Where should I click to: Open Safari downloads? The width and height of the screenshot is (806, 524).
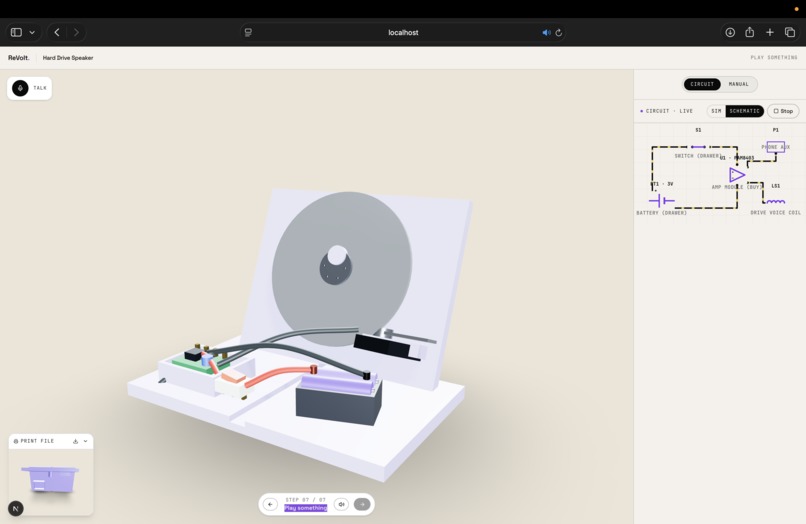pos(730,32)
